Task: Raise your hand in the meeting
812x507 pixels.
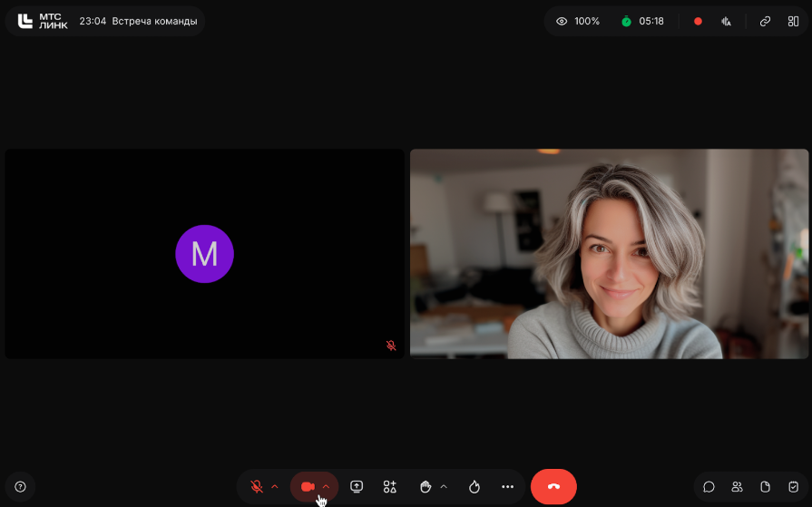Action: click(426, 487)
